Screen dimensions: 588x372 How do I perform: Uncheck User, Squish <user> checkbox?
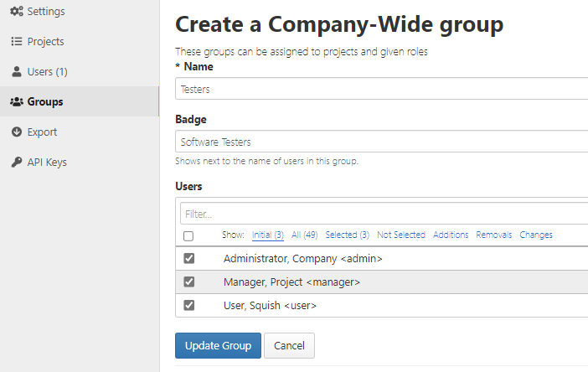pyautogui.click(x=189, y=305)
